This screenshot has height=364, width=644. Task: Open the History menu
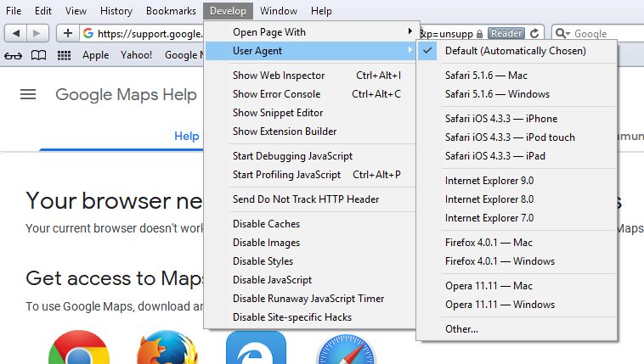click(116, 11)
